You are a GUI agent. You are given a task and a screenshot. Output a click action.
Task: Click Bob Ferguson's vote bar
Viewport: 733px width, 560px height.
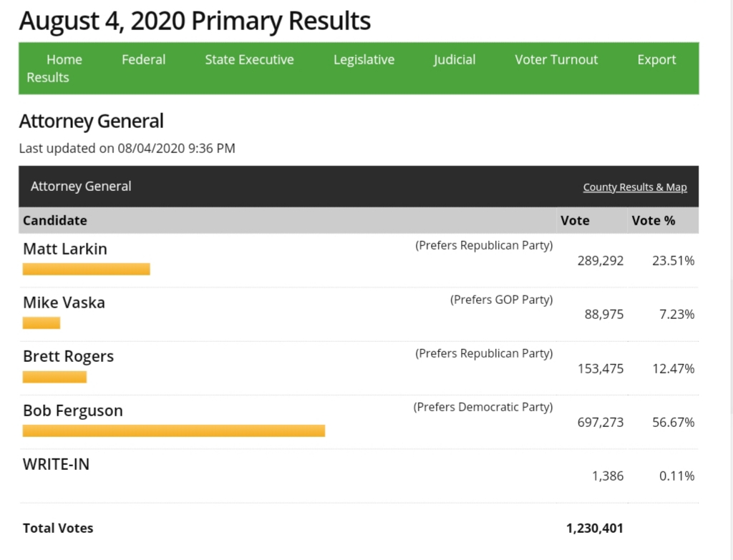pyautogui.click(x=174, y=431)
